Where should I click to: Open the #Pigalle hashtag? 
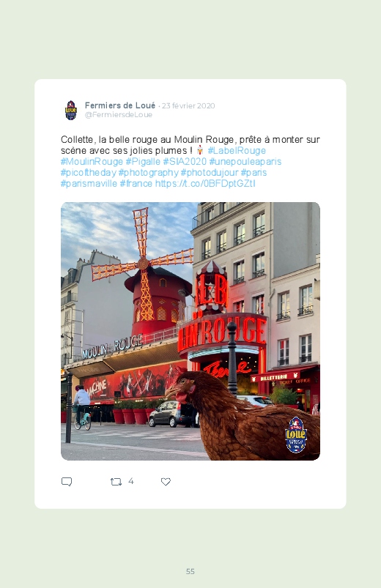[143, 162]
